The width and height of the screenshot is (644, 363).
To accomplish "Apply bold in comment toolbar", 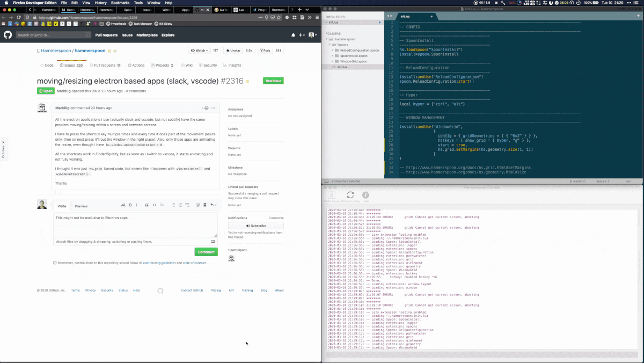I will (x=130, y=205).
